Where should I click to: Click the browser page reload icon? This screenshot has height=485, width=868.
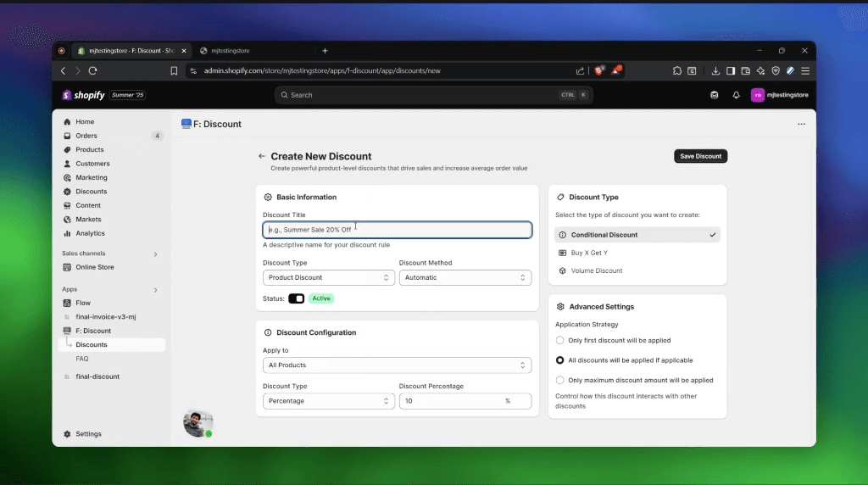93,71
